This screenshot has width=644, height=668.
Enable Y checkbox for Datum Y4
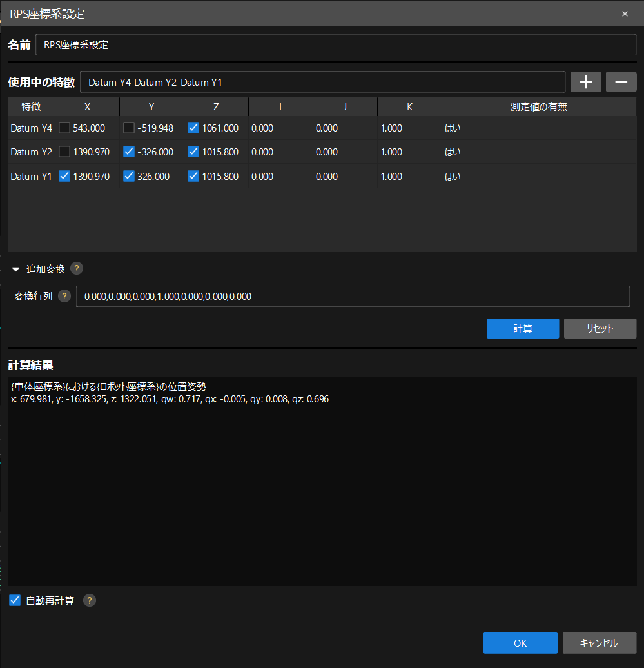(129, 128)
